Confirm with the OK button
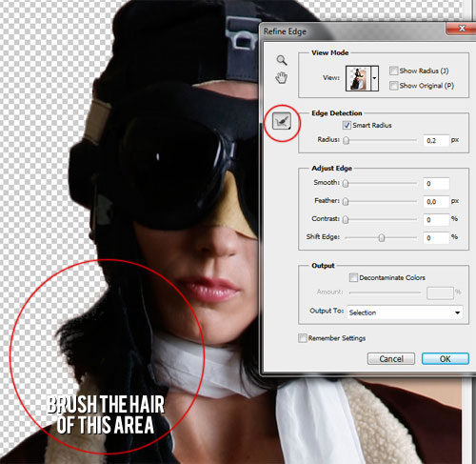This screenshot has height=464, width=476. click(446, 359)
